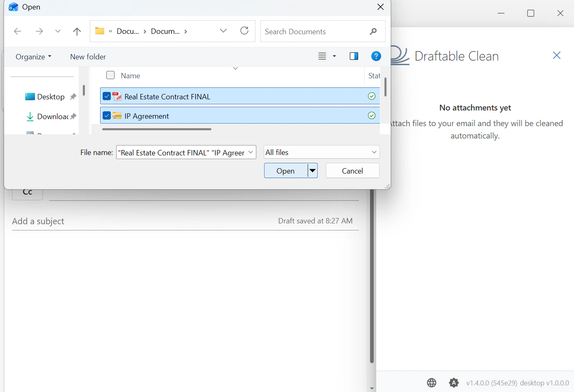Image resolution: width=574 pixels, height=392 pixels.
Task: Click the Add a subject field
Action: (x=144, y=221)
